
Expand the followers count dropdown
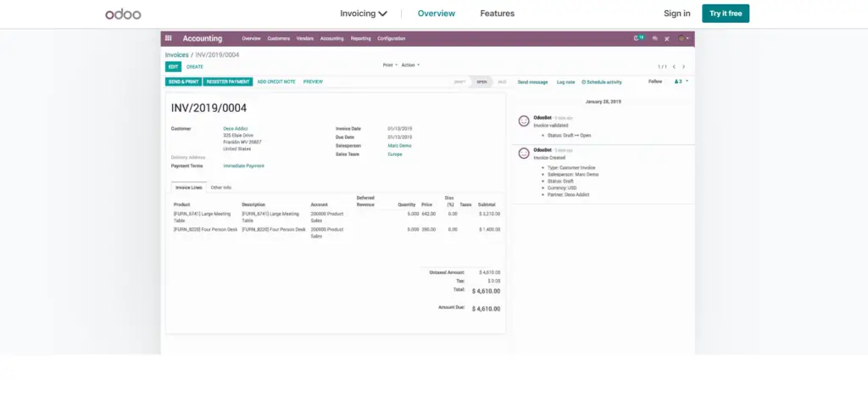pyautogui.click(x=682, y=81)
